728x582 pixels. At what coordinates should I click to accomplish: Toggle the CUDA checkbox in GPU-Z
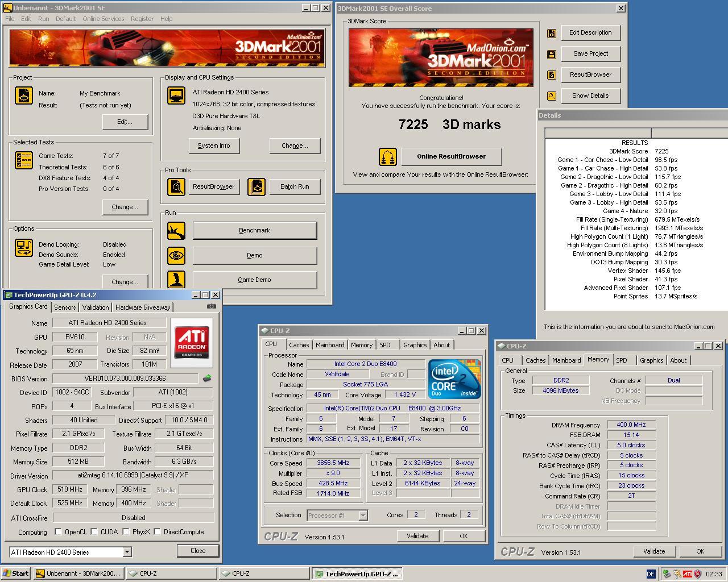pyautogui.click(x=94, y=532)
